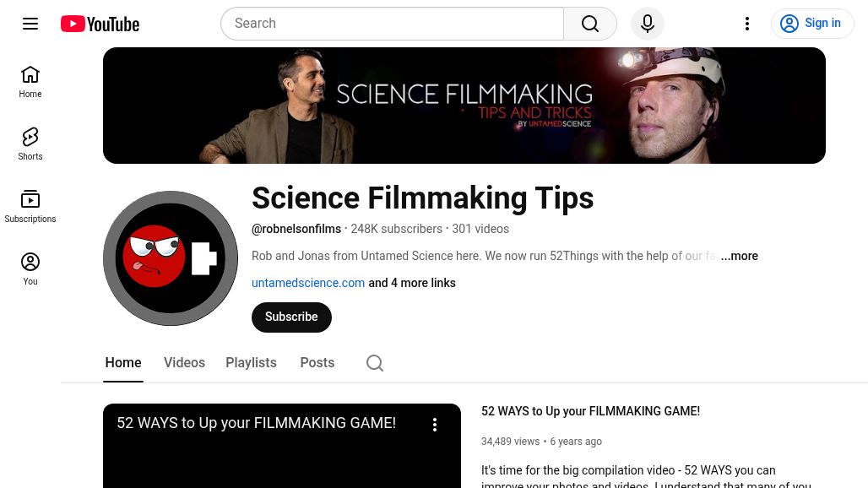Open Shorts from the sidebar
868x488 pixels.
pos(30,143)
